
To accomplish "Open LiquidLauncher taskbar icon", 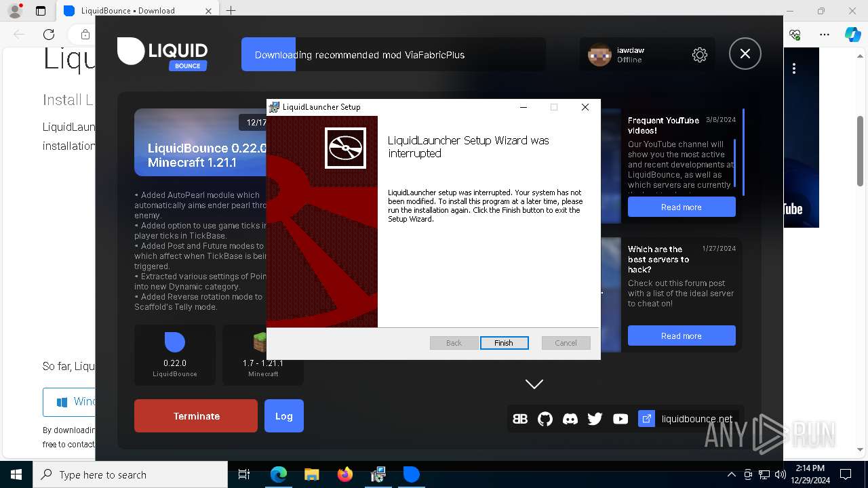I will pos(411,474).
